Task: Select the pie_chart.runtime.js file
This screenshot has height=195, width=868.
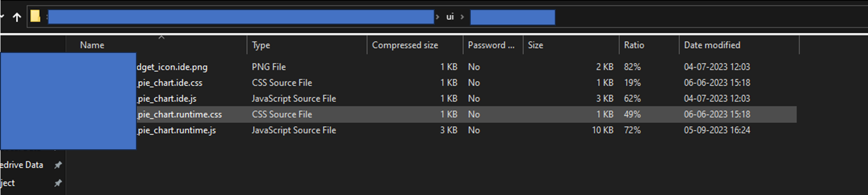Action: click(x=176, y=130)
